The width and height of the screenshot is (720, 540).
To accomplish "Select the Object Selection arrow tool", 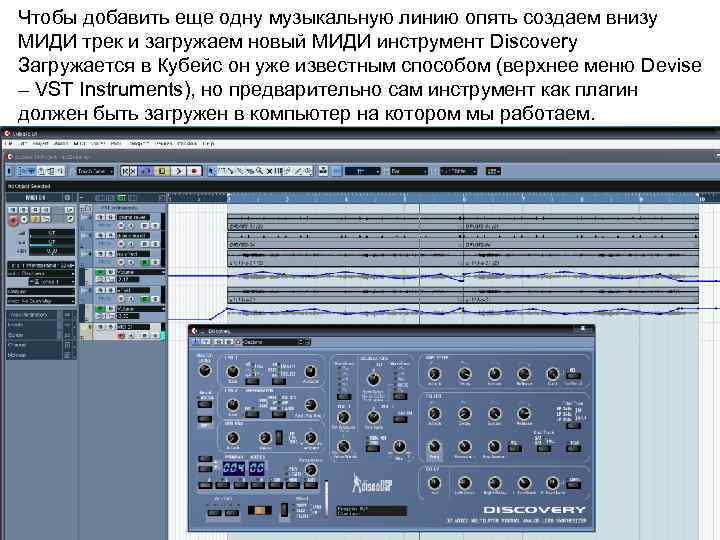I will [x=211, y=171].
